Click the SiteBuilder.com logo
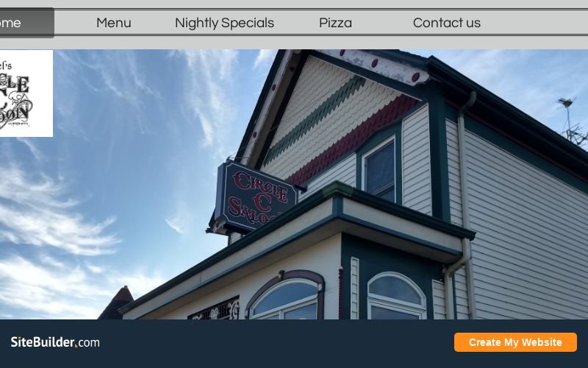The height and width of the screenshot is (368, 588). 55,342
